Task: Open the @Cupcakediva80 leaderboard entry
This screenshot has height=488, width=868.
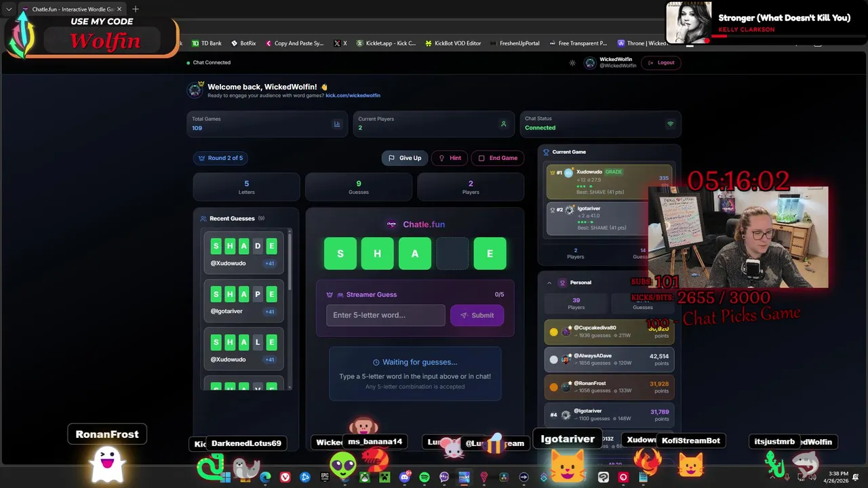Action: [x=609, y=331]
